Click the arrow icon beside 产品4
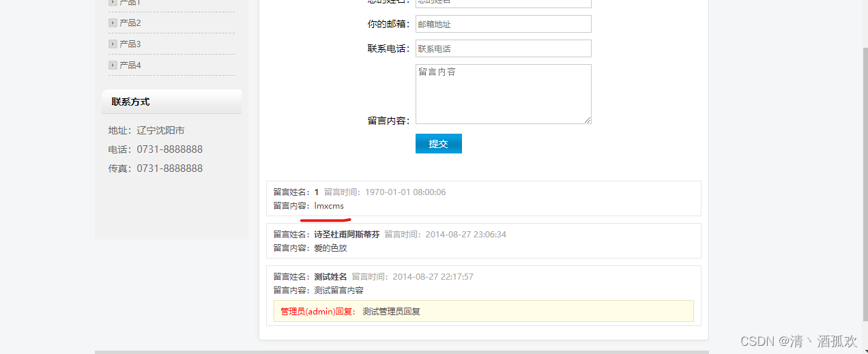The width and height of the screenshot is (868, 354). (x=113, y=65)
